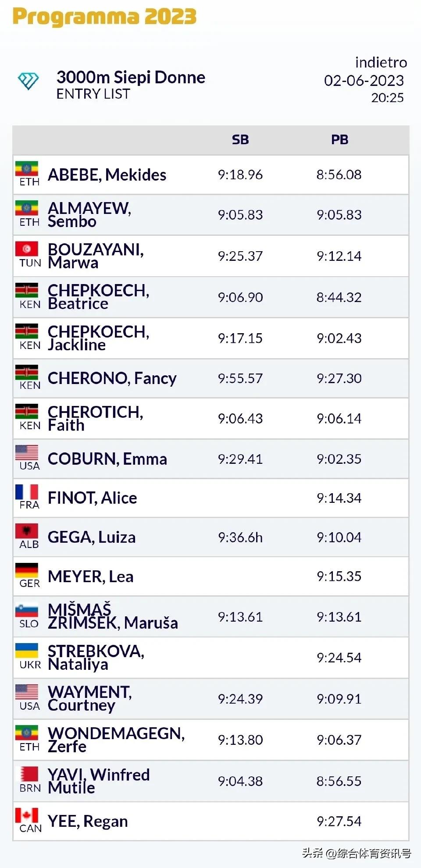Viewport: 421px width, 868px height.
Task: Click the Tunisia flag beside BOUZAYANI, Marwa
Action: pos(27,249)
